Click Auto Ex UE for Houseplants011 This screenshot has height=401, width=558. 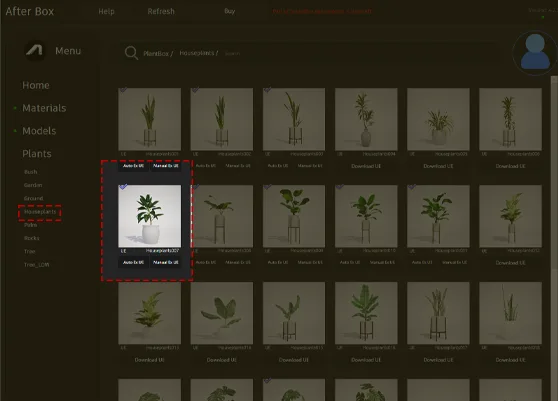[422, 263]
